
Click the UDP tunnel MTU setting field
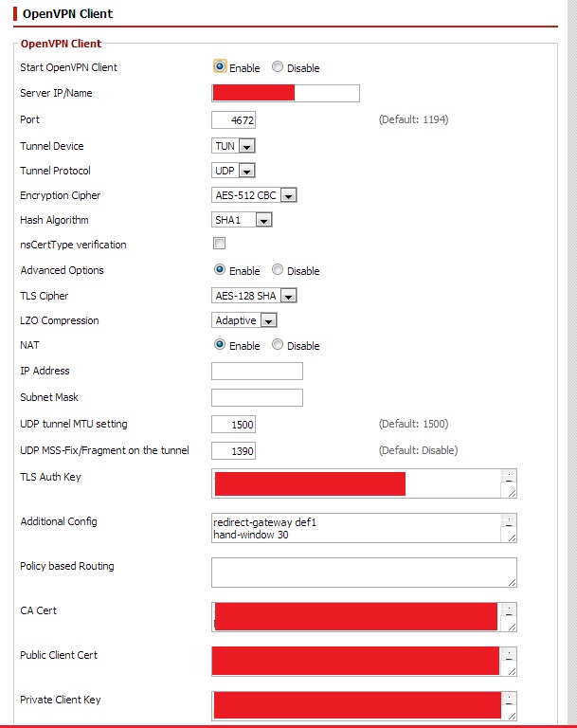click(233, 424)
